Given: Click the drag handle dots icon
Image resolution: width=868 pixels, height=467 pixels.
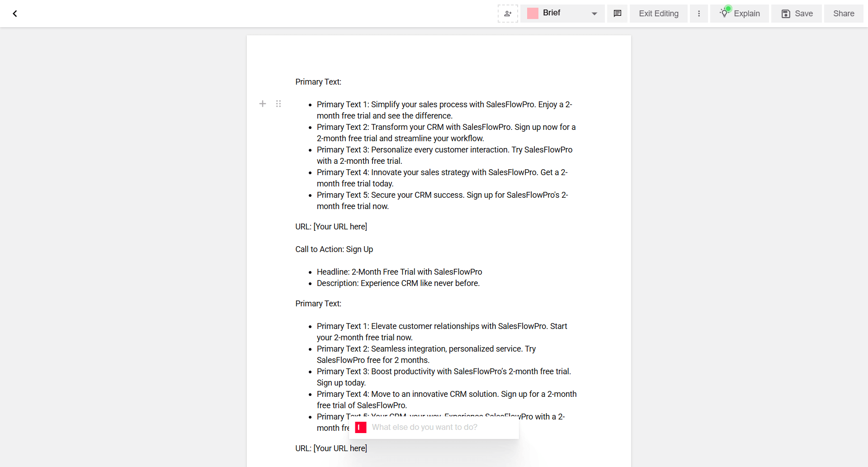Looking at the screenshot, I should pyautogui.click(x=278, y=104).
